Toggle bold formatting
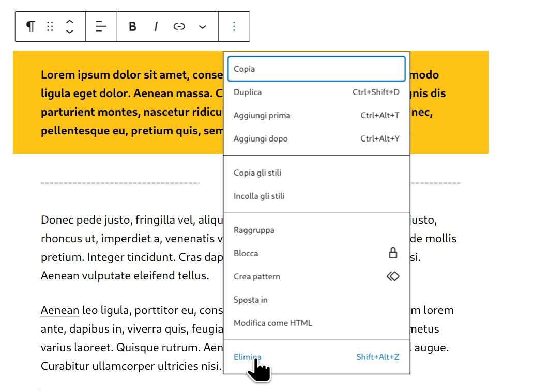 [132, 27]
